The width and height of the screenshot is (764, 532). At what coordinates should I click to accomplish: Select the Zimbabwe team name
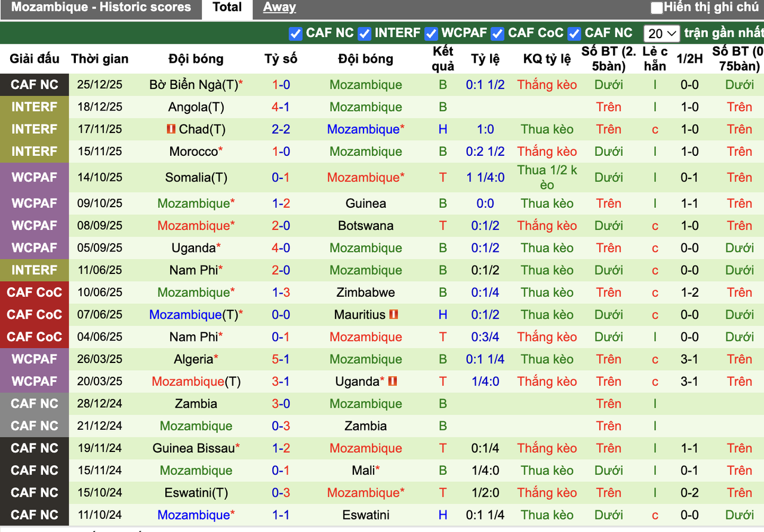click(x=366, y=293)
